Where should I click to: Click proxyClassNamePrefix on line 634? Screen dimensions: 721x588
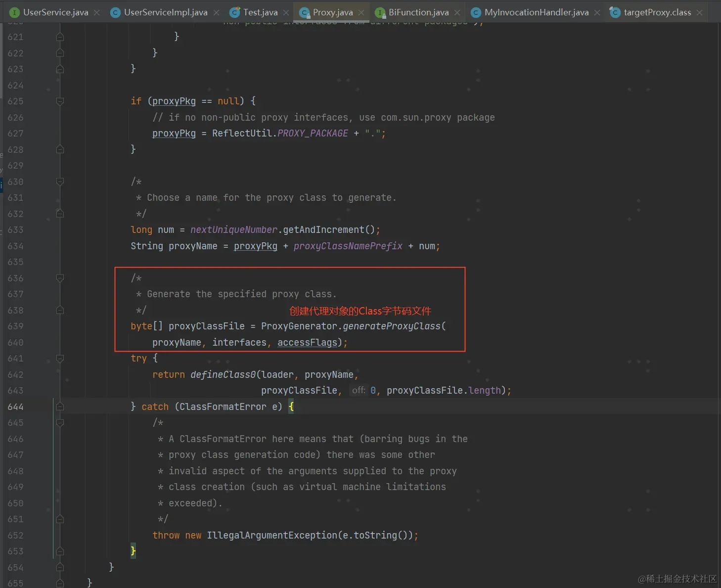click(x=348, y=246)
